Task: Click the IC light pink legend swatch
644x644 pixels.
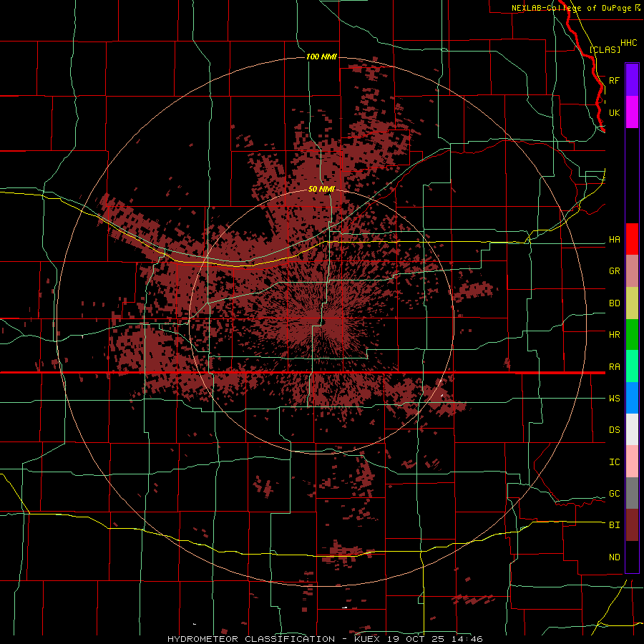Action: click(632, 462)
